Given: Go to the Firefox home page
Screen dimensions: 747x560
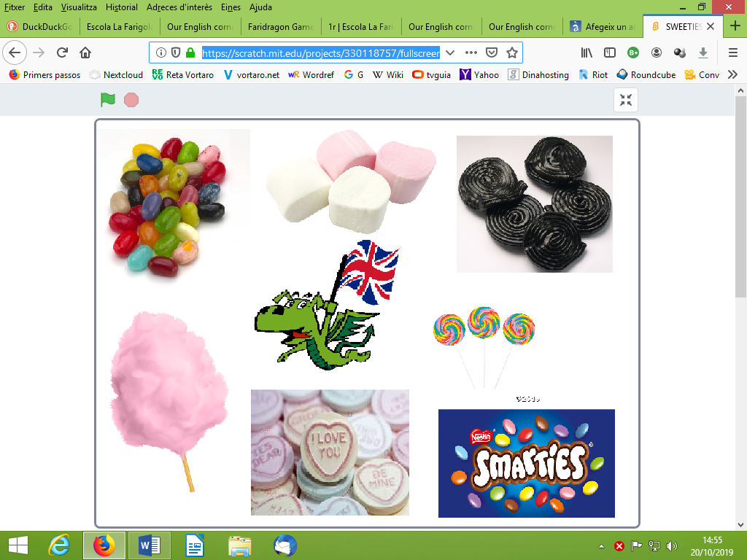Looking at the screenshot, I should point(85,52).
